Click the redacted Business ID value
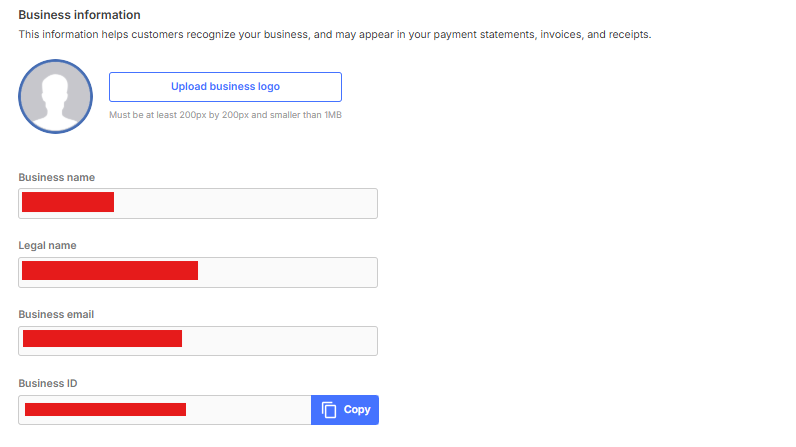 pos(105,409)
